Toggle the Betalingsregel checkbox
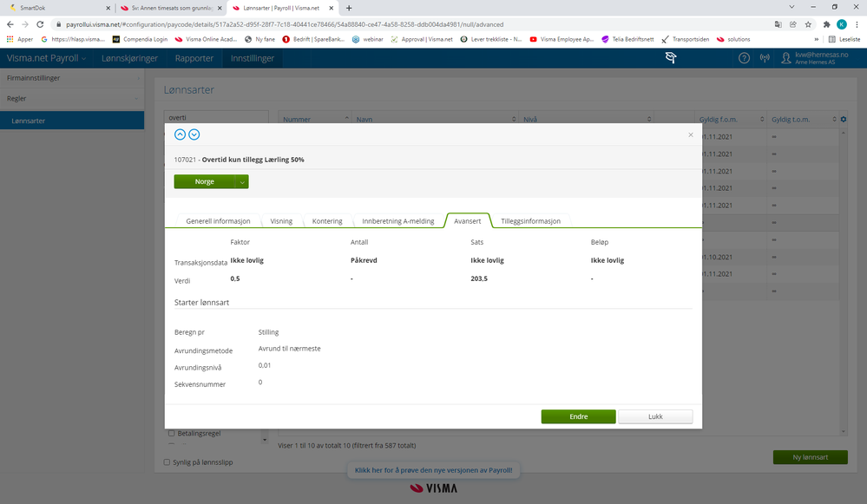The image size is (867, 504). 172,433
